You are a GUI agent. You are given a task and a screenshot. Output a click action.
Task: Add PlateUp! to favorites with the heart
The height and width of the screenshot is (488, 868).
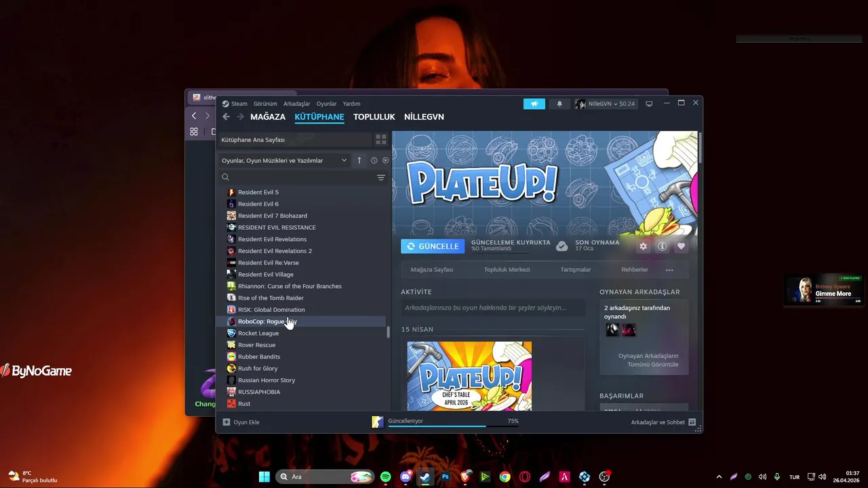tap(681, 246)
